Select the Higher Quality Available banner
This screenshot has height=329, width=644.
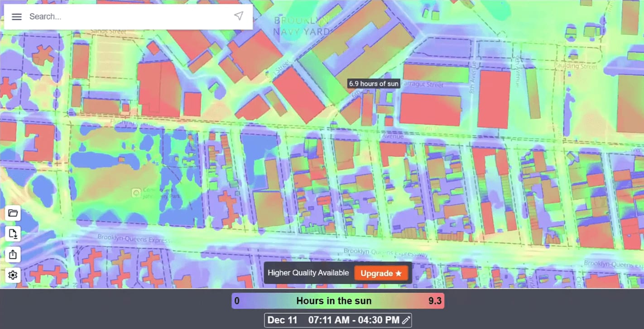click(x=308, y=273)
